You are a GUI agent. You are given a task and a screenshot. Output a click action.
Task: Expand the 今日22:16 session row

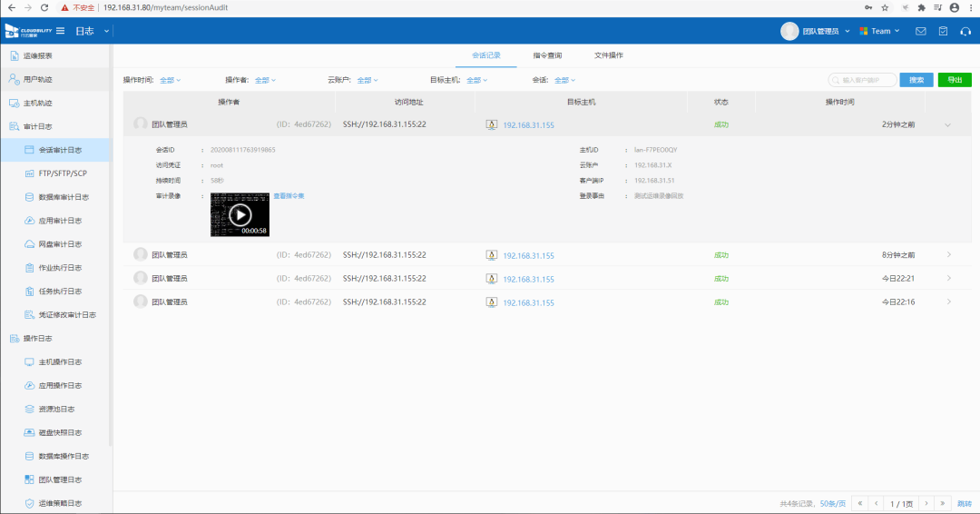coord(949,302)
